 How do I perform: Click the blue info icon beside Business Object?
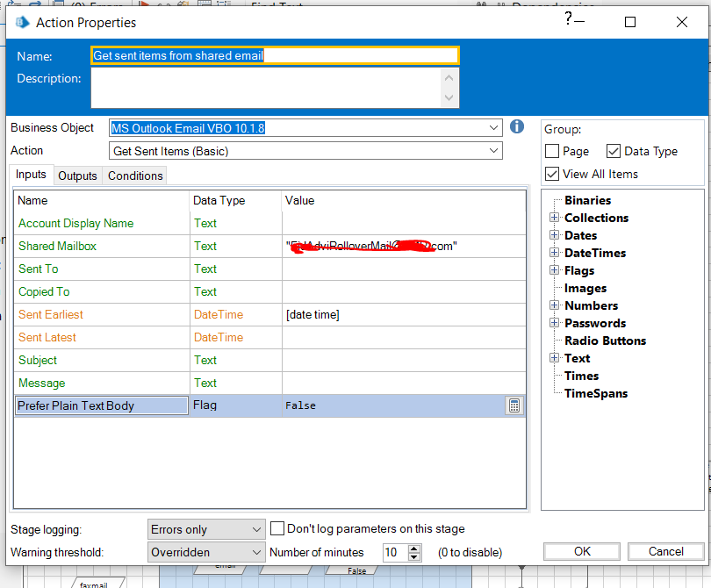click(517, 127)
